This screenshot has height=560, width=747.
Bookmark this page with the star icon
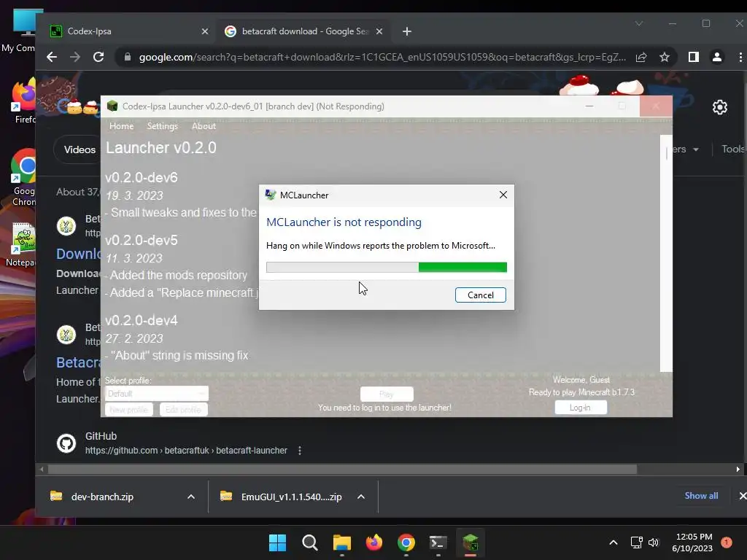coord(665,57)
